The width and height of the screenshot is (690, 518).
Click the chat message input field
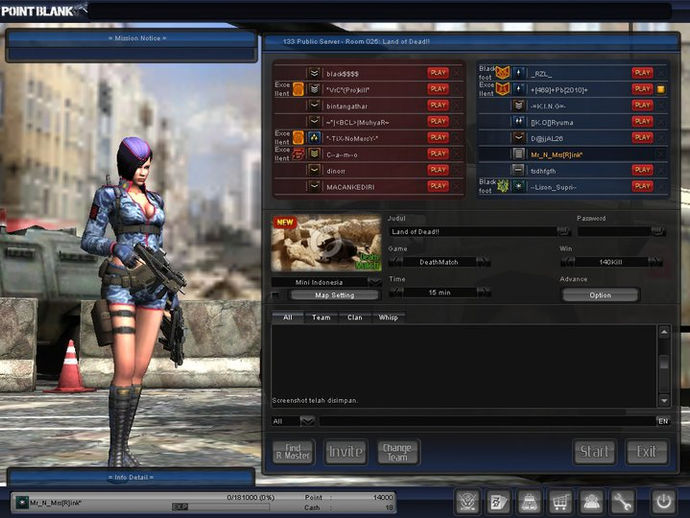pyautogui.click(x=487, y=421)
